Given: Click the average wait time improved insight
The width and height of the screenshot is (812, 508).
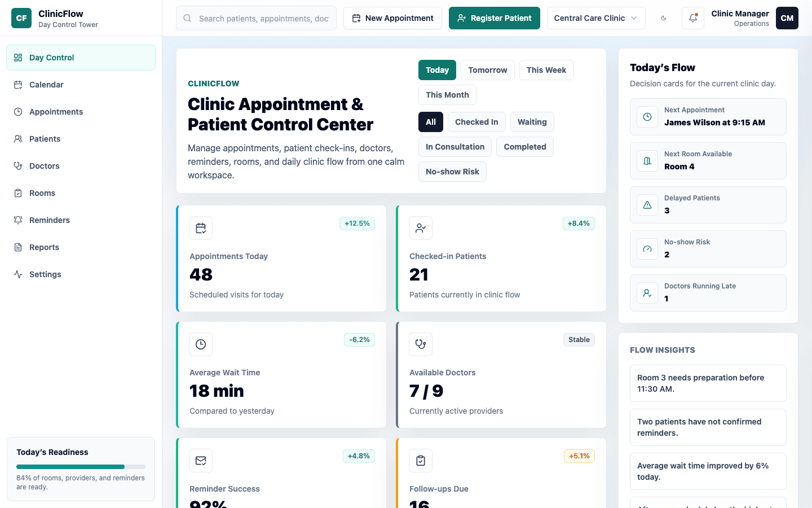Looking at the screenshot, I should (708, 471).
